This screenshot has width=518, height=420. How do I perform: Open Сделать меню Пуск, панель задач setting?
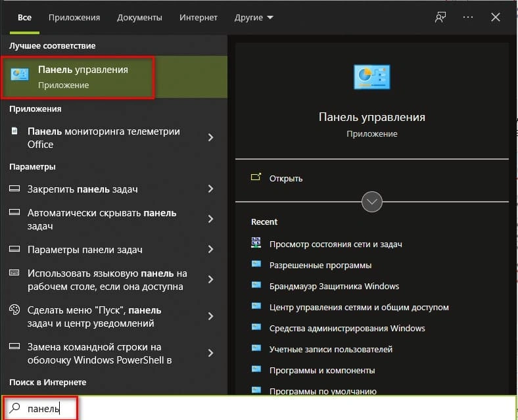[x=114, y=316]
